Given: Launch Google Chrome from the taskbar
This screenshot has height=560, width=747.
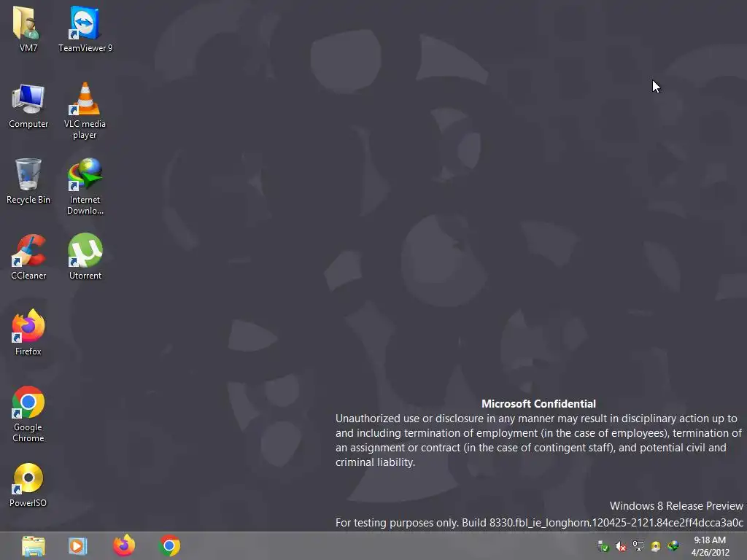Looking at the screenshot, I should coord(169,545).
